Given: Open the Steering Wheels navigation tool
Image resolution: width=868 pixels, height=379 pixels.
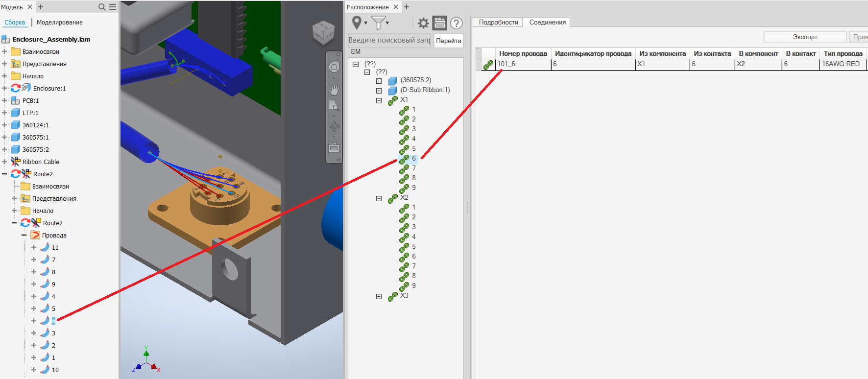Looking at the screenshot, I should tap(334, 67).
